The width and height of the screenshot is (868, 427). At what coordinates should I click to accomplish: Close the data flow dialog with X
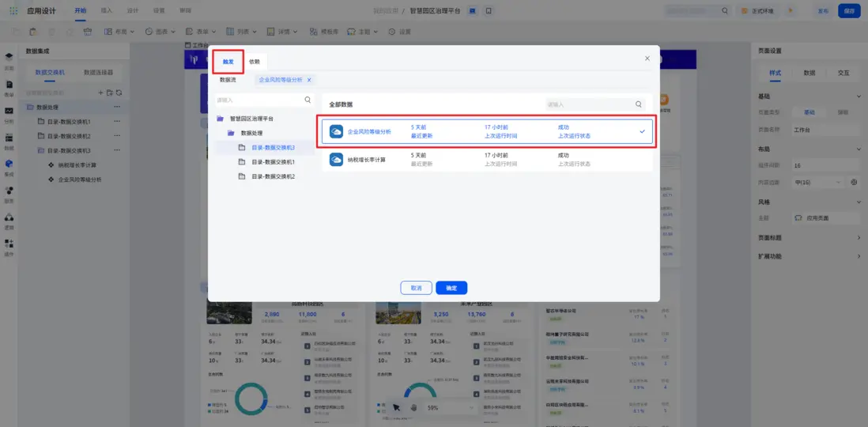click(x=647, y=59)
